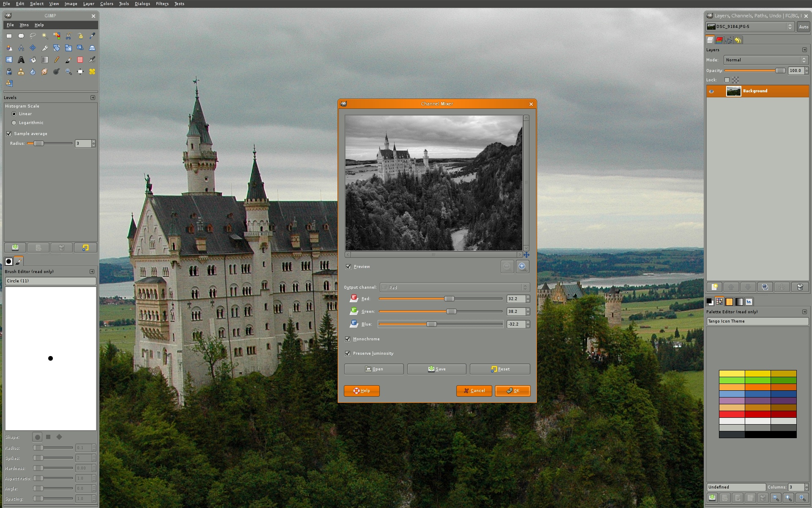Select the Clone tool
This screenshot has height=508, width=812.
click(x=21, y=71)
